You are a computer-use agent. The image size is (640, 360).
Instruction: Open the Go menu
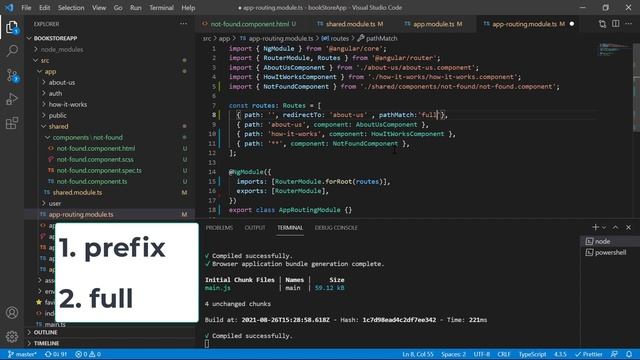click(118, 7)
